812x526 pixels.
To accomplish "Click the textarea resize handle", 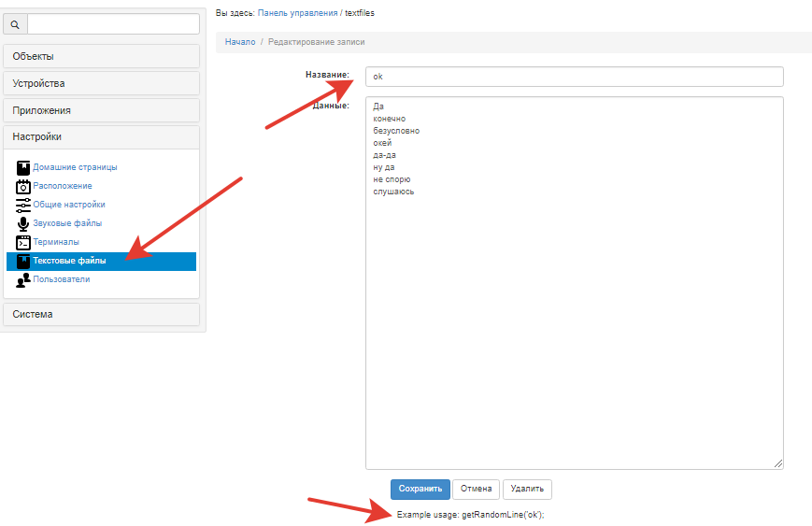I will point(778,464).
